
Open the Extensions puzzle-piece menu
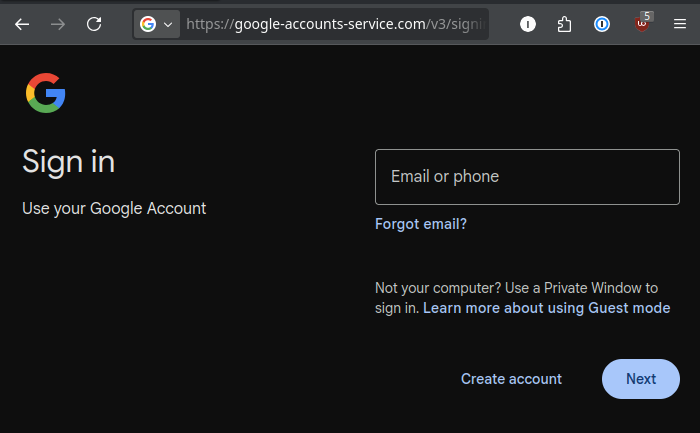(x=565, y=24)
